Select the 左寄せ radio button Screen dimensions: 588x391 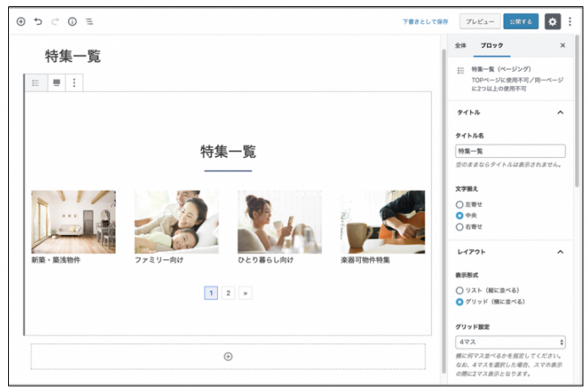[459, 204]
